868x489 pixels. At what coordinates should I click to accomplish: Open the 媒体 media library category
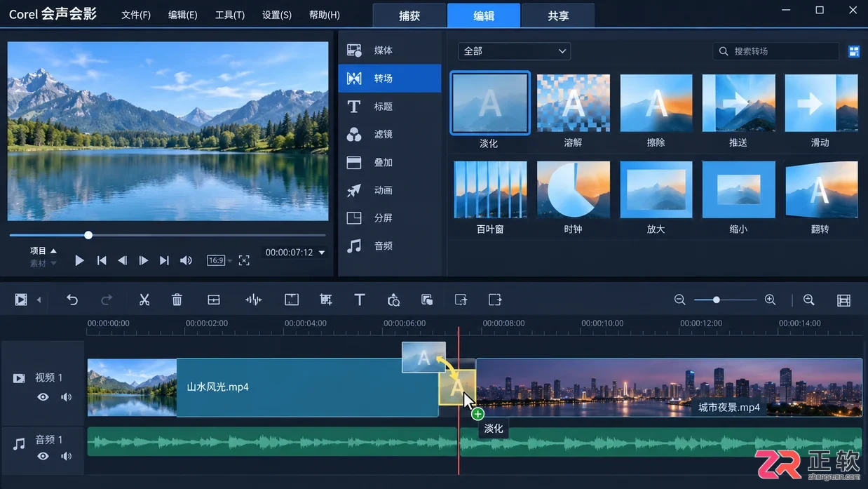pyautogui.click(x=390, y=51)
